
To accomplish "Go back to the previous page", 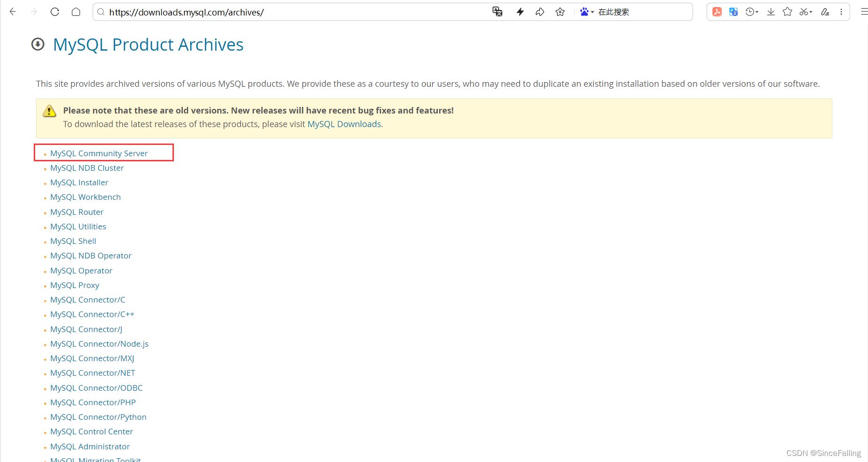I will click(x=13, y=12).
